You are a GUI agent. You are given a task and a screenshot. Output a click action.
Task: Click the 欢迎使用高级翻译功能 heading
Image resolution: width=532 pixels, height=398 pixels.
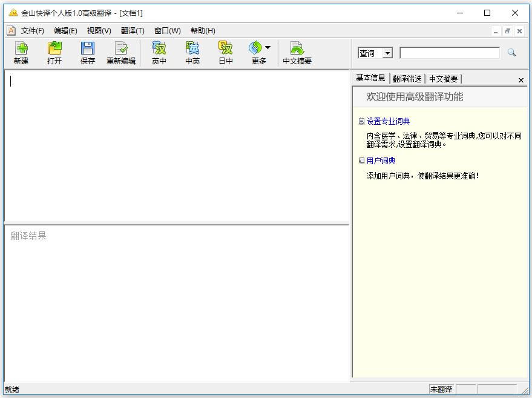pos(415,97)
